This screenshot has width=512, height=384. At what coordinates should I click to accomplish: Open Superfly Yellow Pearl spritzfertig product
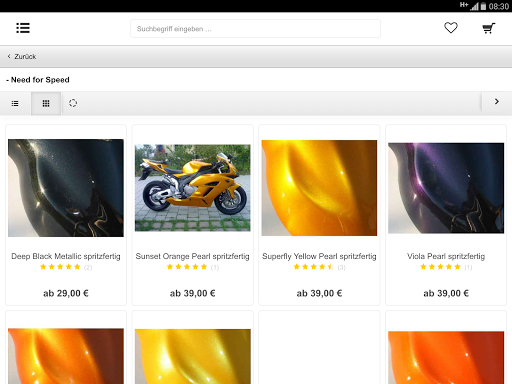point(319,256)
